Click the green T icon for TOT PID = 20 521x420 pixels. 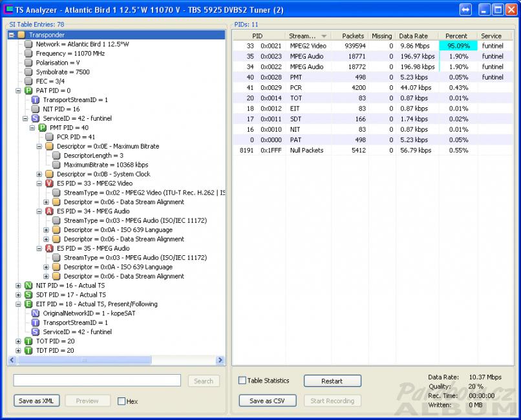(28, 341)
